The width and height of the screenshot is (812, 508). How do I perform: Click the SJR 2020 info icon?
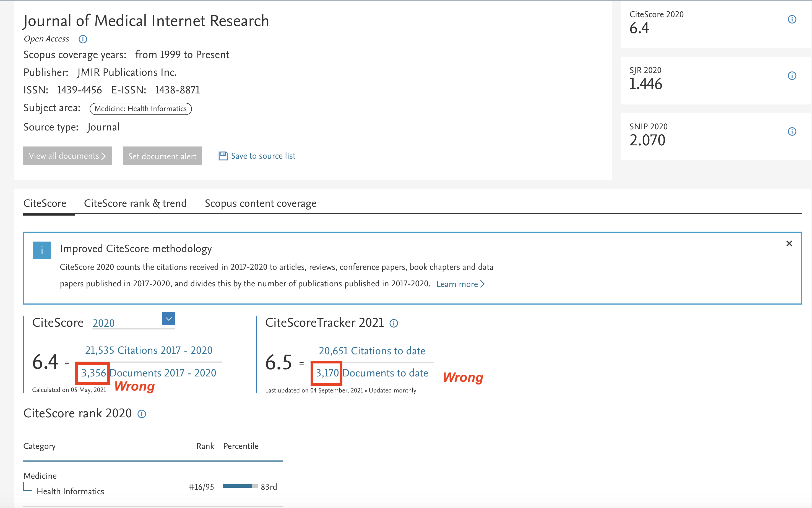click(792, 76)
